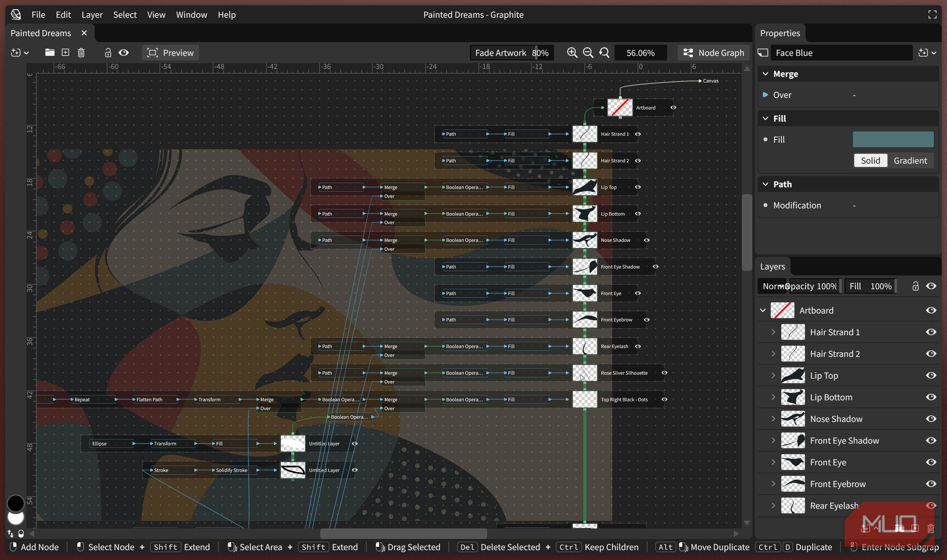Click the new layer plus icon
Screen dimensions: 947x560
pos(65,53)
